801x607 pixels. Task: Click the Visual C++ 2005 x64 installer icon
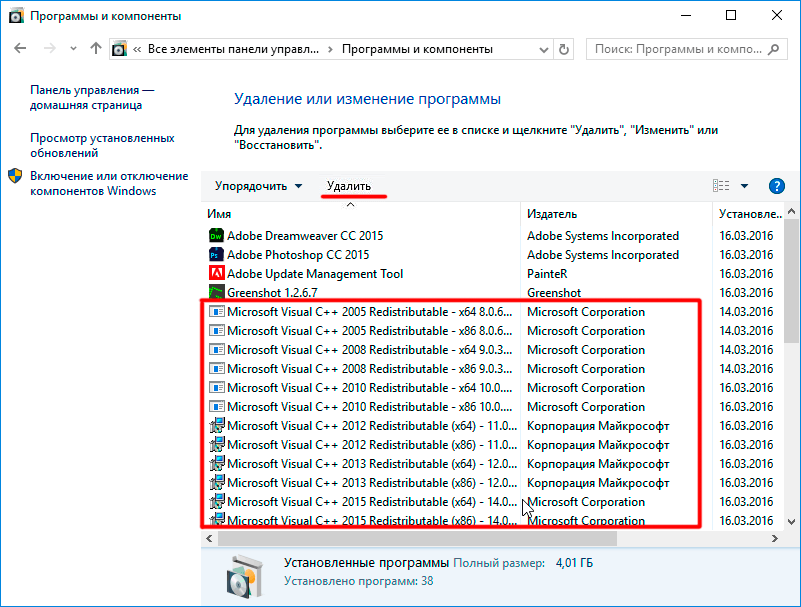coord(217,312)
